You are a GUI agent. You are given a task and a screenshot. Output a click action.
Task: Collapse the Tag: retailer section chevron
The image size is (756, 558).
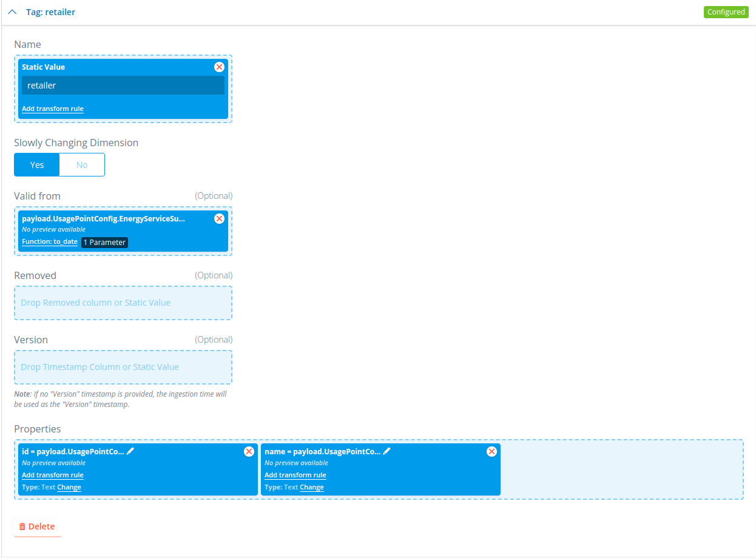pos(12,12)
